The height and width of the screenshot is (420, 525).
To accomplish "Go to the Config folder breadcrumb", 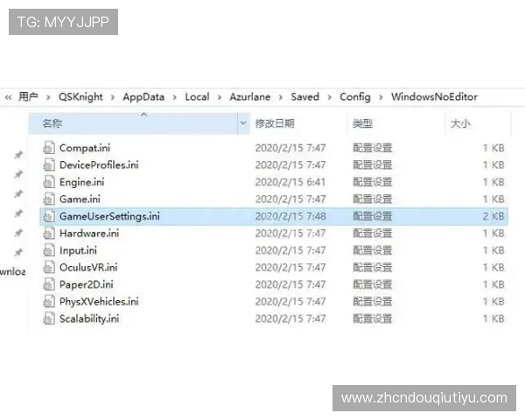I will (354, 97).
